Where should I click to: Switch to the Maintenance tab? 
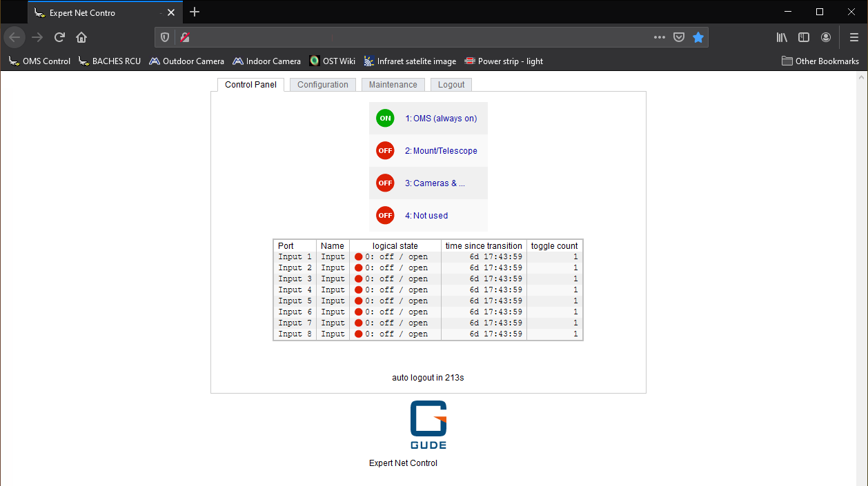pyautogui.click(x=393, y=85)
